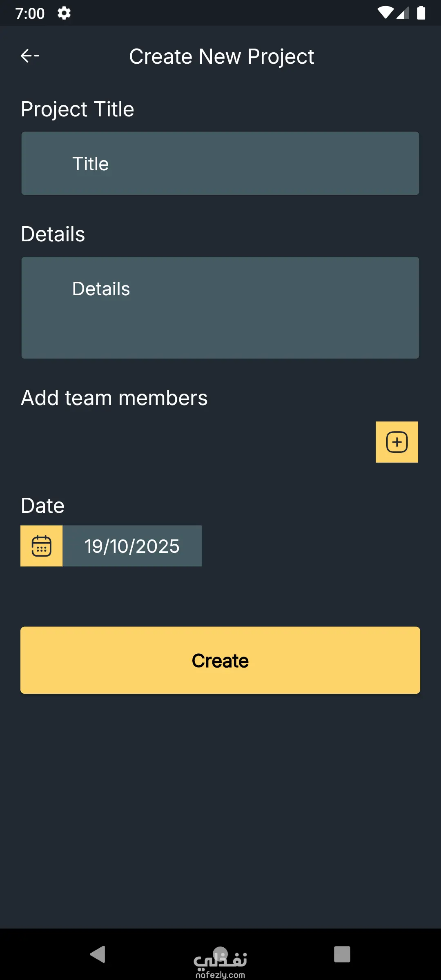Select the 19/10/2025 date field
Screen dimensions: 441x980
pos(132,546)
